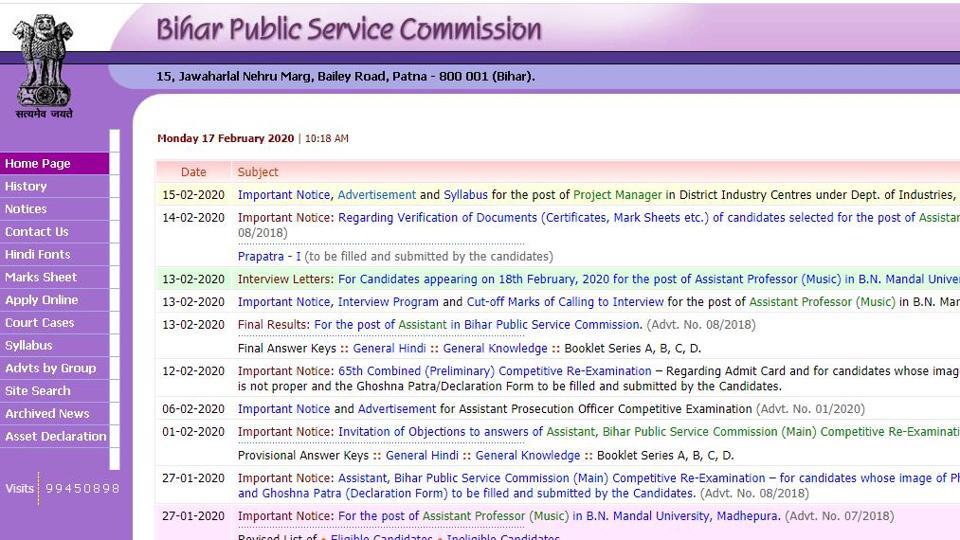Viewport: 960px width, 540px height.
Task: Open General Hindi final answer key
Action: pos(389,348)
